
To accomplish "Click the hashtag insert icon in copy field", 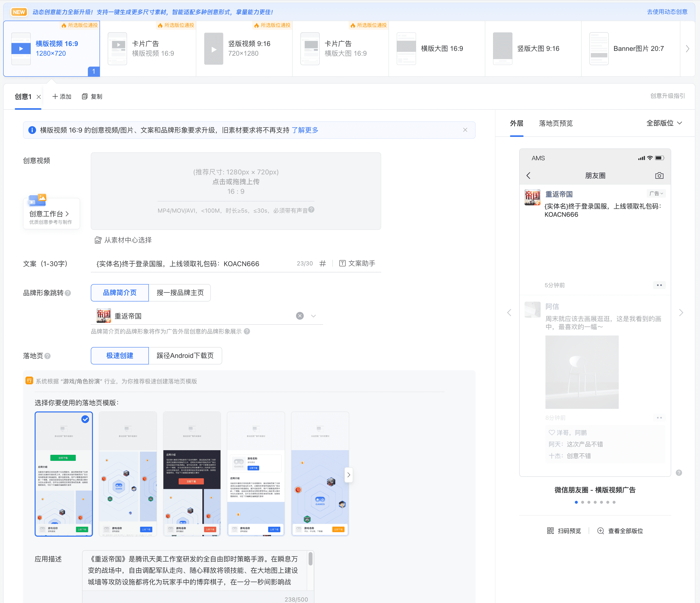I will pos(323,264).
